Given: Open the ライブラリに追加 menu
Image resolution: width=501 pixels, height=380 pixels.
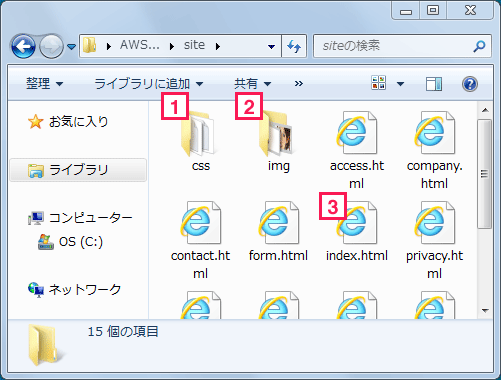Looking at the screenshot, I should pos(149,83).
